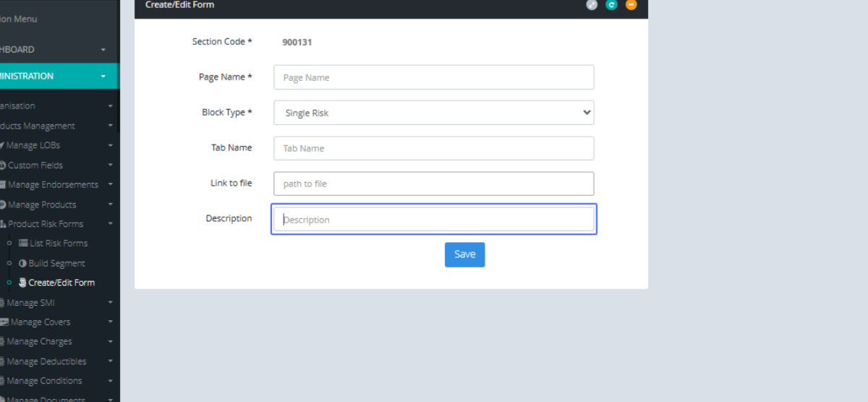Collapse the Administration menu section
Screen dimensions: 868x402
click(103, 76)
